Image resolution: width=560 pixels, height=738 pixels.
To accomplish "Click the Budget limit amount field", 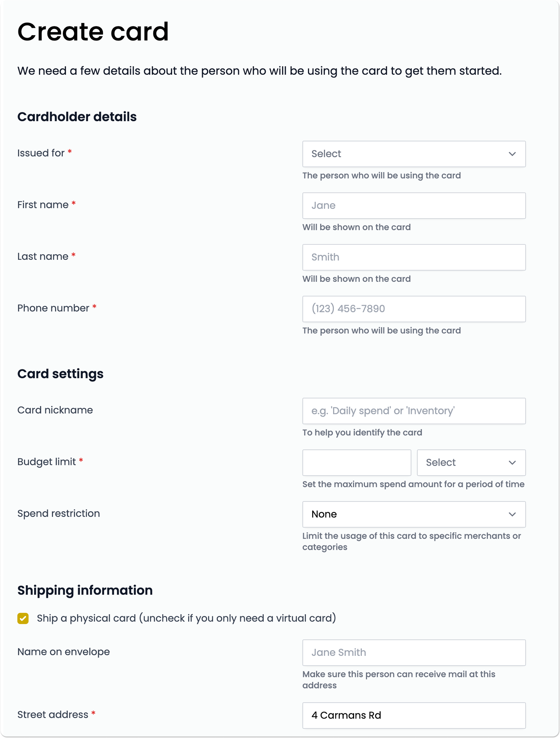I will 357,462.
